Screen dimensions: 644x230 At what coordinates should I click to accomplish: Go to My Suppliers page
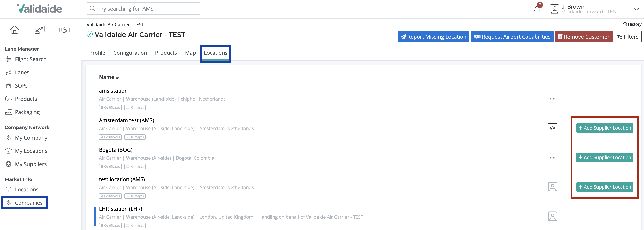click(31, 164)
